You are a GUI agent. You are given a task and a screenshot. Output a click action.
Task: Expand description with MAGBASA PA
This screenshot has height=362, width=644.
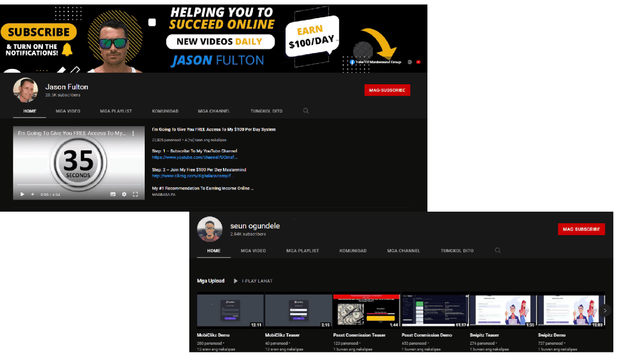tap(163, 194)
